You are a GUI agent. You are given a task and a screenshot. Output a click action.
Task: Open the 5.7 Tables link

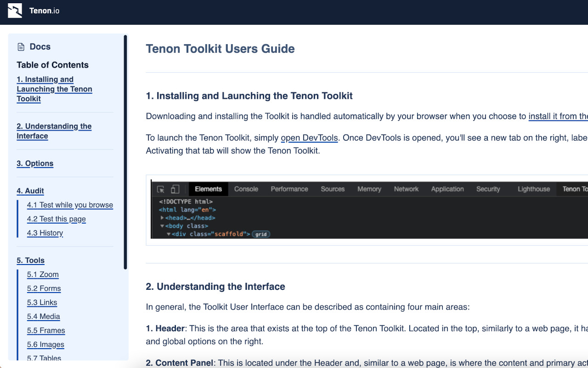pyautogui.click(x=44, y=358)
